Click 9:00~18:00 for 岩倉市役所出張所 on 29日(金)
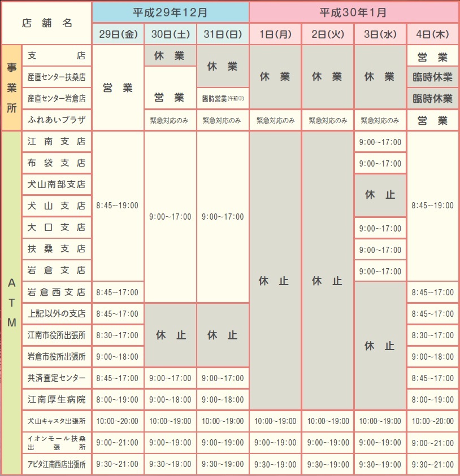This screenshot has width=460, height=476. click(118, 356)
